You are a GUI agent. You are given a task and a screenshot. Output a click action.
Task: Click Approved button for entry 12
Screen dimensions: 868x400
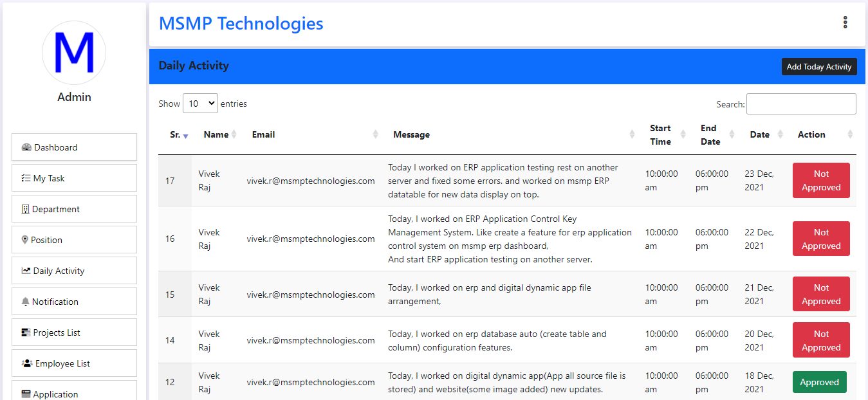click(x=819, y=382)
